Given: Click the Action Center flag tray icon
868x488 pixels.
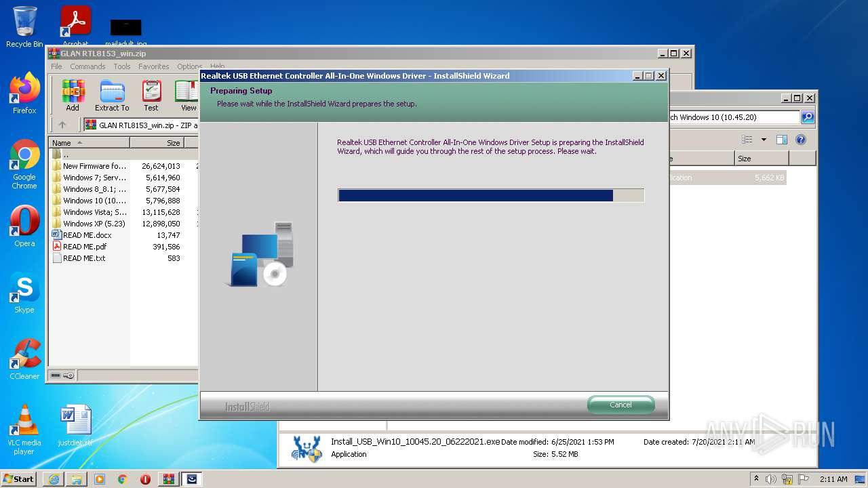Looking at the screenshot, I should [803, 479].
